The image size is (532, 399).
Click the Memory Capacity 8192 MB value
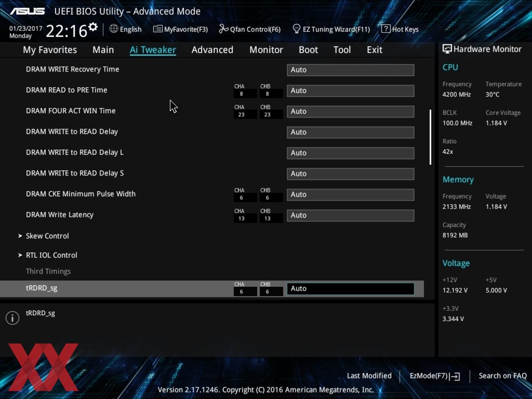(x=455, y=235)
